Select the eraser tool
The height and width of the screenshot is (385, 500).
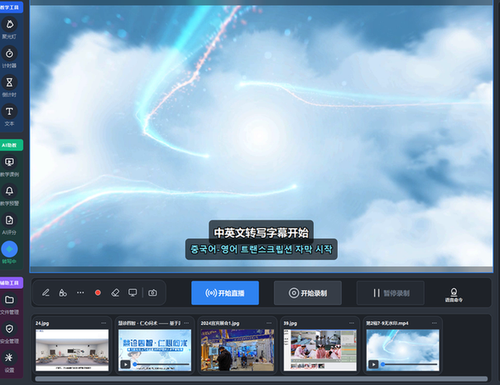[x=115, y=293]
